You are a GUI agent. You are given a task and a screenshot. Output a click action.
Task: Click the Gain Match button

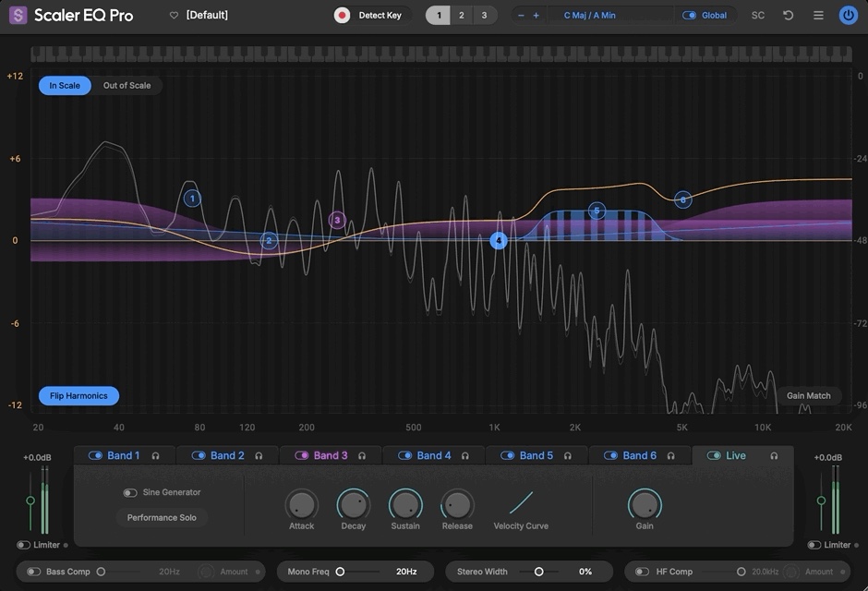tap(809, 395)
